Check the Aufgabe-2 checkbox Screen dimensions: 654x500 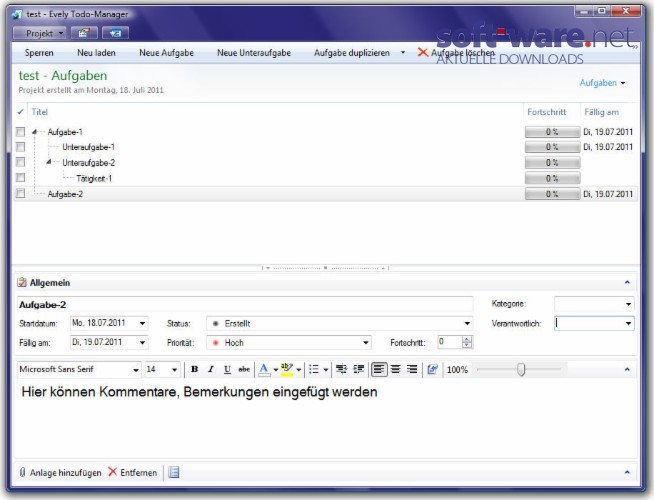click(x=20, y=193)
